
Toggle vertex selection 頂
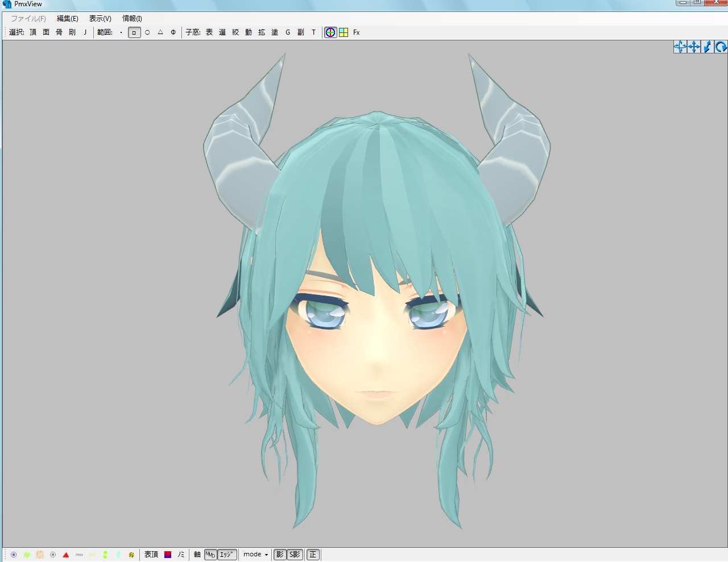(x=33, y=32)
